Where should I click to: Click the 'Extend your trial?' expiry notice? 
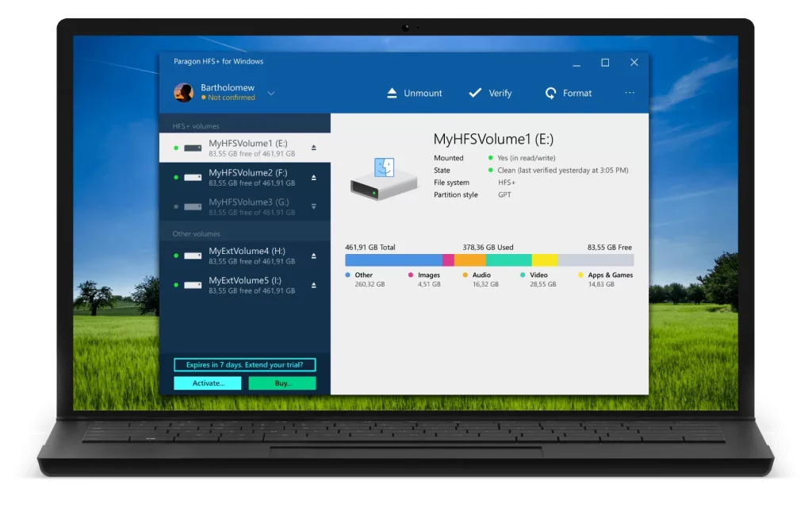pyautogui.click(x=244, y=365)
